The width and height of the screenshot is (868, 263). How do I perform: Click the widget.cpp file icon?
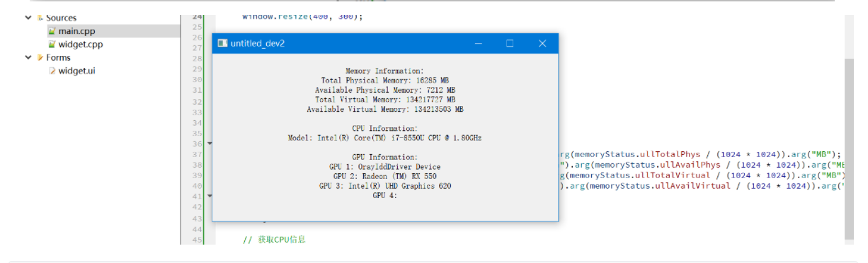[52, 44]
